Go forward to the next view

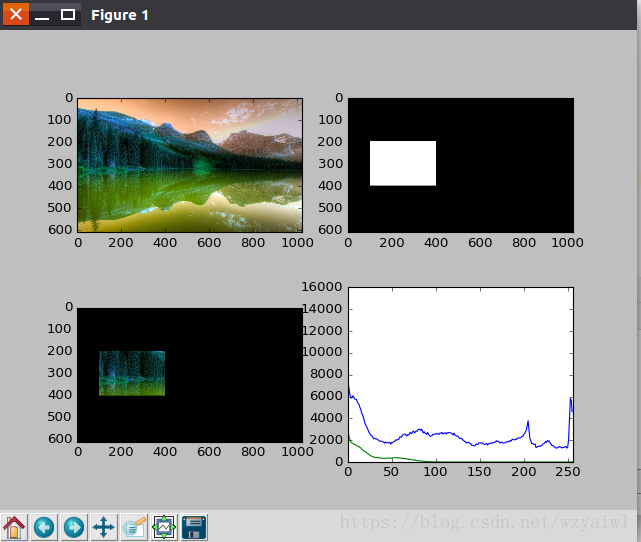click(x=74, y=527)
